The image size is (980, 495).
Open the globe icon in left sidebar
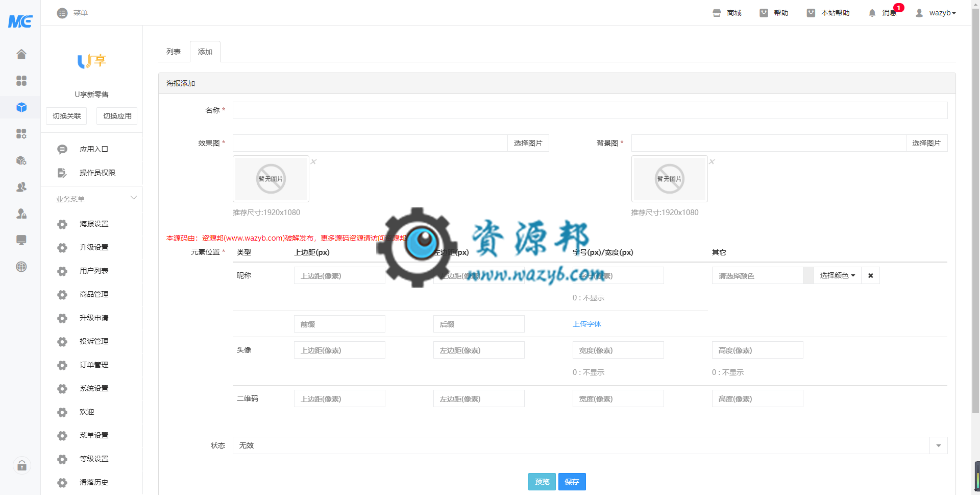pos(21,267)
